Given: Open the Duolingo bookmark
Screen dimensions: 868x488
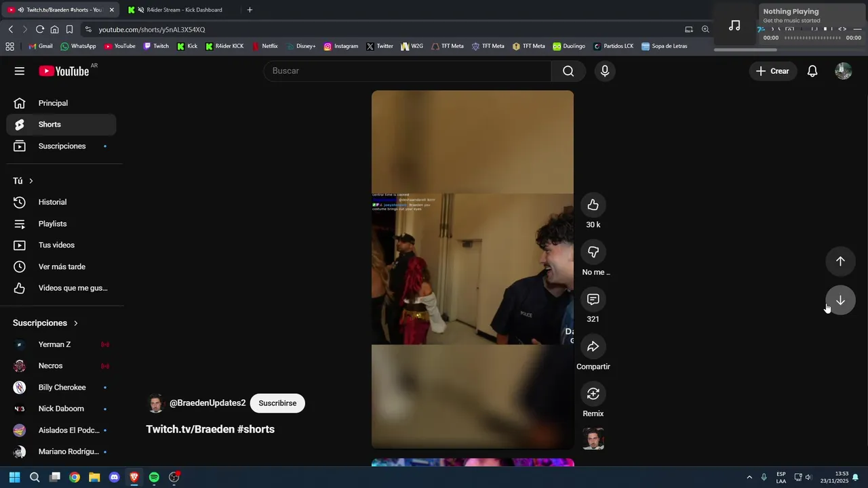Looking at the screenshot, I should point(569,46).
